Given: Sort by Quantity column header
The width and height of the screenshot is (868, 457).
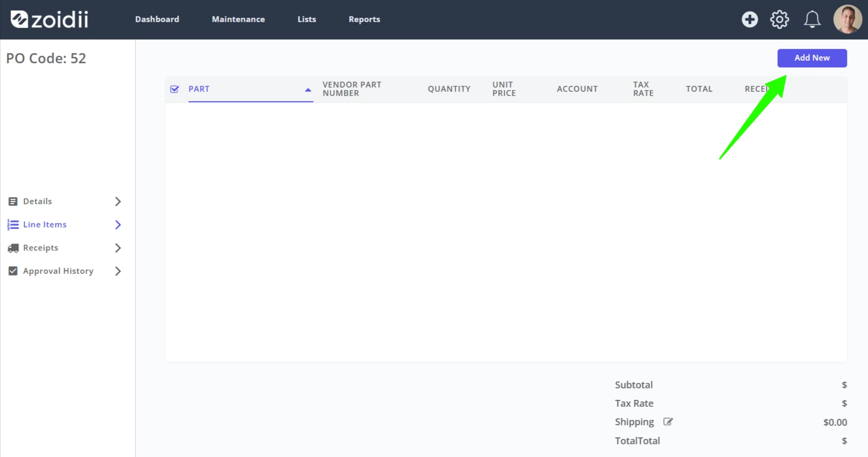Looking at the screenshot, I should 449,89.
